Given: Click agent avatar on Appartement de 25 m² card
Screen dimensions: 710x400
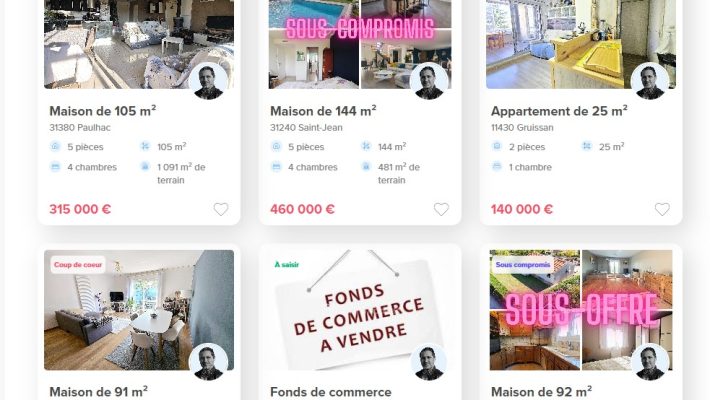Looking at the screenshot, I should coord(650,82).
